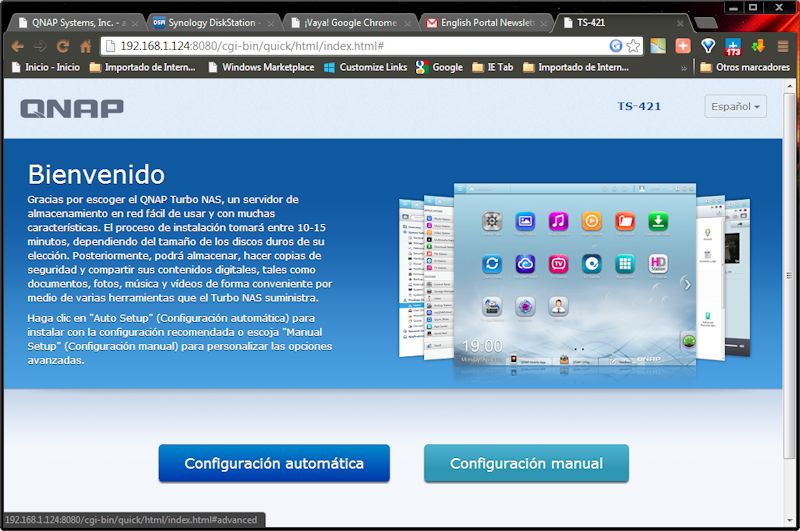Click the orange play video icon in preview
This screenshot has width=800, height=531.
coord(592,221)
